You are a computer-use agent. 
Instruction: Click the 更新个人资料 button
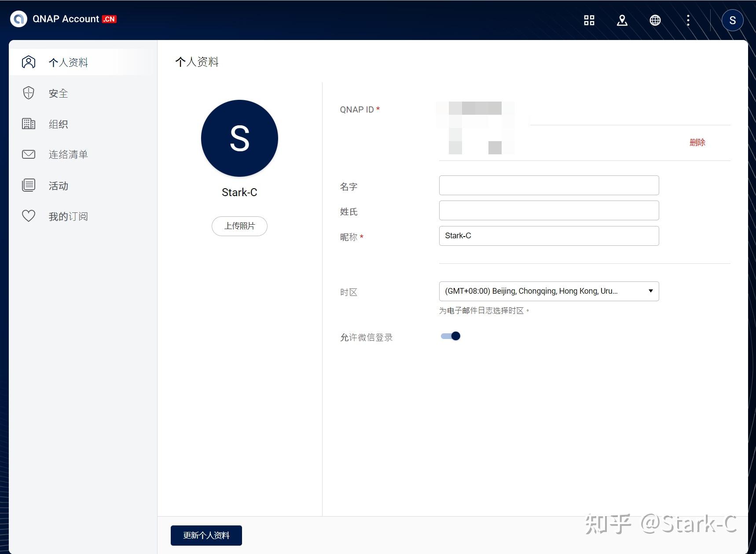(x=206, y=535)
